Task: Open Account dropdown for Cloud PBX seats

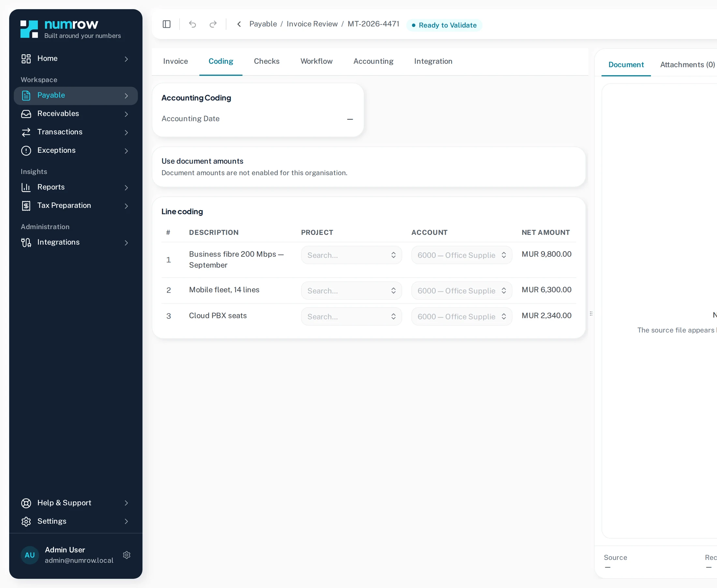Action: click(461, 316)
